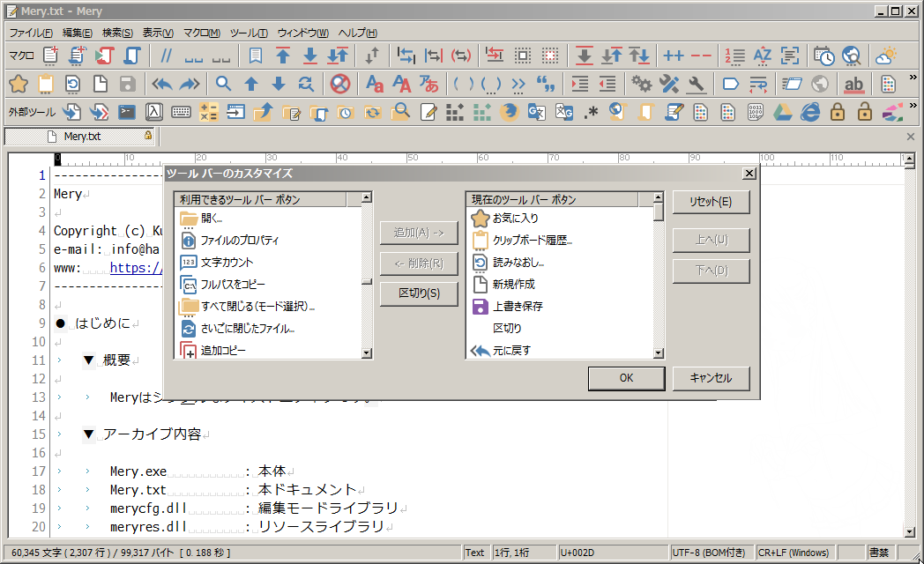
Task: Open the ツール(T) menu
Action: click(x=249, y=33)
